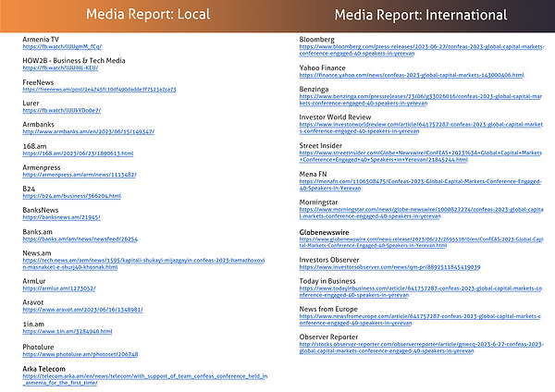The width and height of the screenshot is (555, 392).
Task: Follow the Aravot article link
Action: click(82, 310)
